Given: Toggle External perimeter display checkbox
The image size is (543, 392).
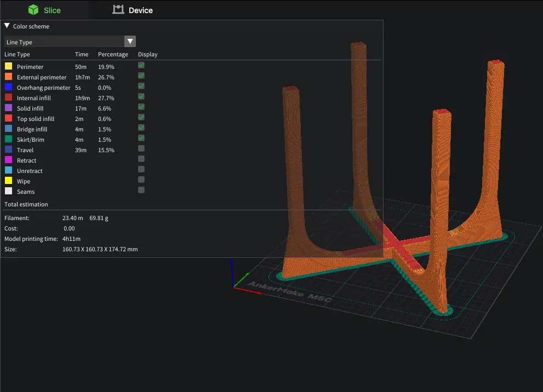Looking at the screenshot, I should point(141,76).
